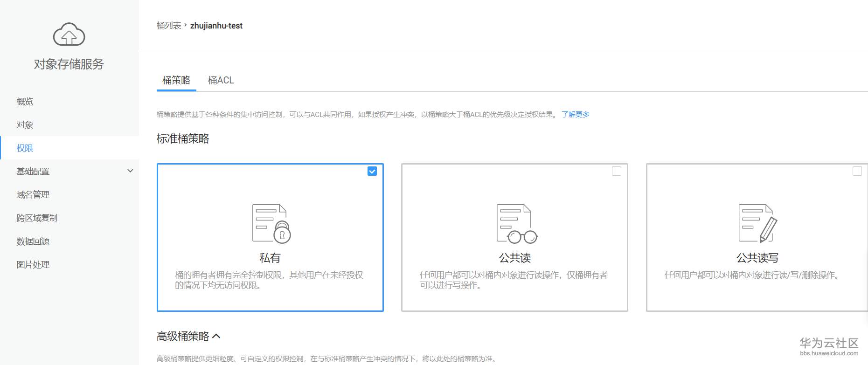Click the 标准桶策略 heading
The image size is (868, 365).
pyautogui.click(x=183, y=138)
